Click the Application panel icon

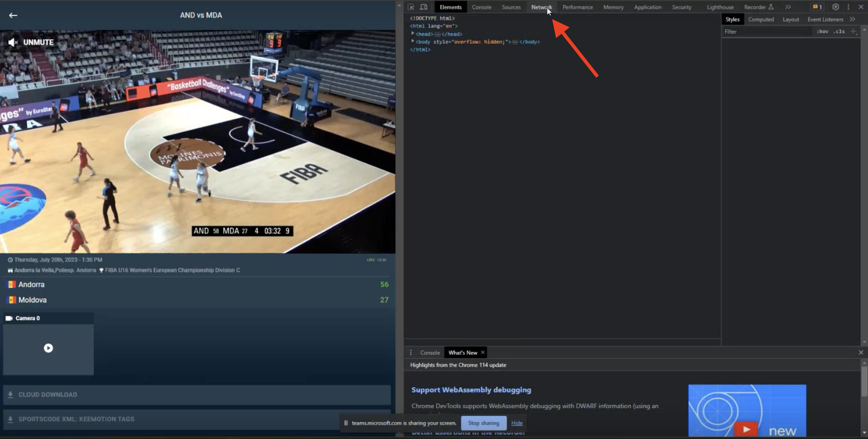tap(647, 7)
